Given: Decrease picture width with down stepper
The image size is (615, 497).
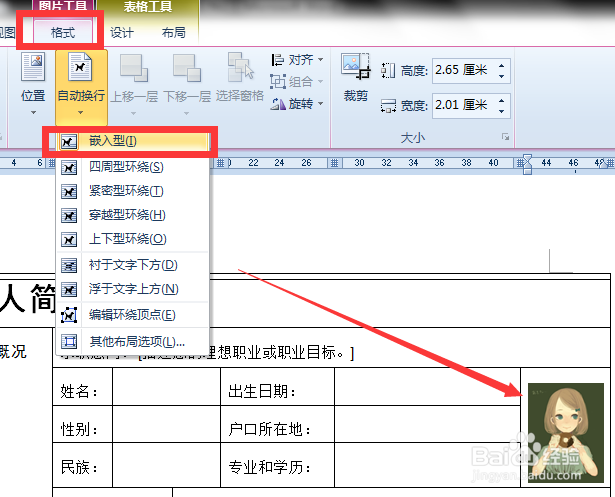Looking at the screenshot, I should point(502,111).
